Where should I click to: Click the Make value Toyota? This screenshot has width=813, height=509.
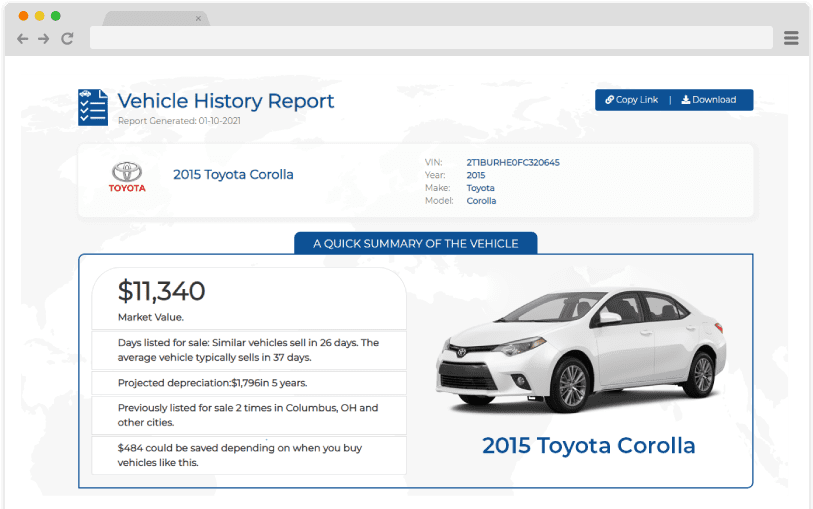click(x=480, y=188)
